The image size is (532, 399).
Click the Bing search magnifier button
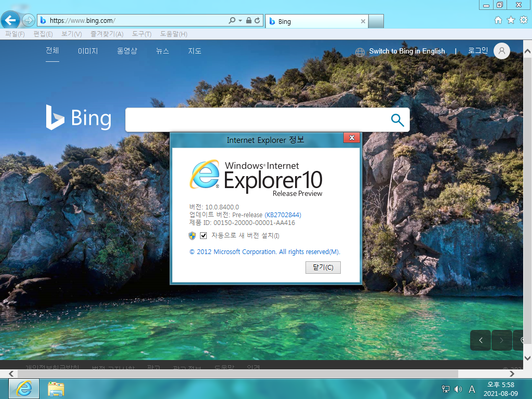pyautogui.click(x=397, y=120)
